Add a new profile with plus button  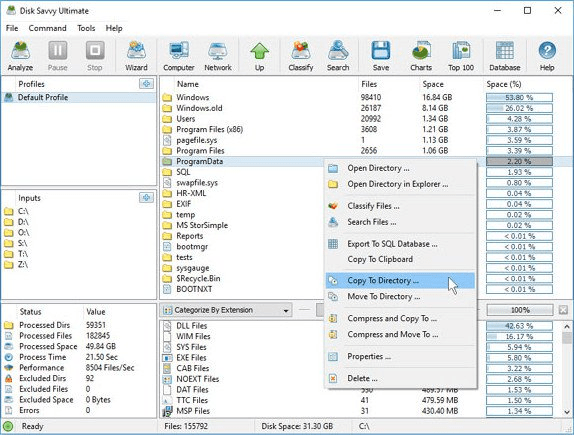[146, 84]
